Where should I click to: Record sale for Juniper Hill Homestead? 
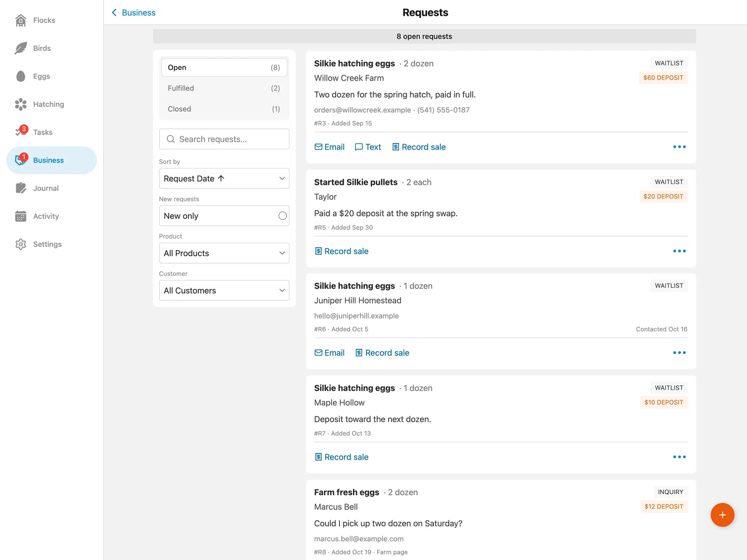(x=382, y=353)
